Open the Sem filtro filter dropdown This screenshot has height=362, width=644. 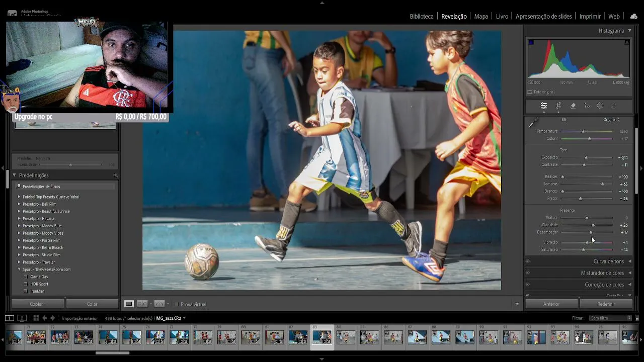point(610,318)
